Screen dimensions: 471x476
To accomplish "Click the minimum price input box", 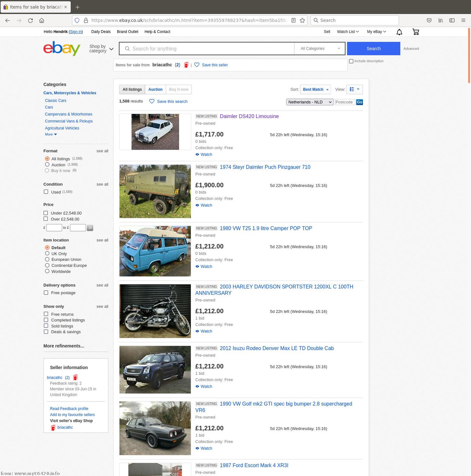I will [x=54, y=228].
